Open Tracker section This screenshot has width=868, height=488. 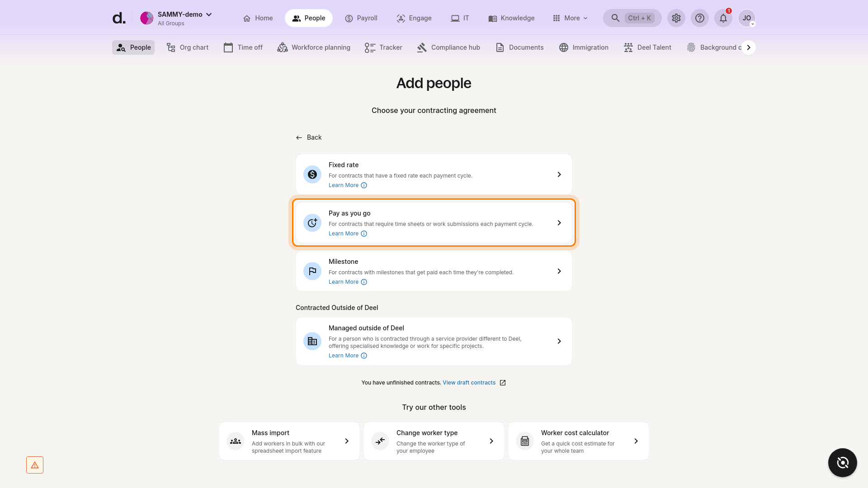point(383,47)
